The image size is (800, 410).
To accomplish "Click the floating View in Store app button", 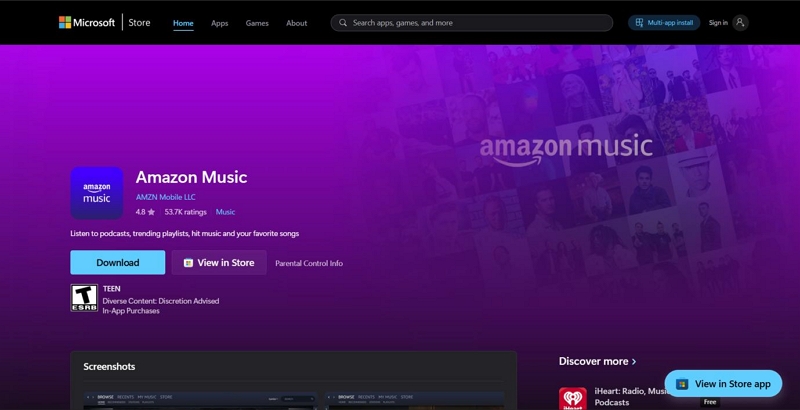I will pyautogui.click(x=723, y=384).
